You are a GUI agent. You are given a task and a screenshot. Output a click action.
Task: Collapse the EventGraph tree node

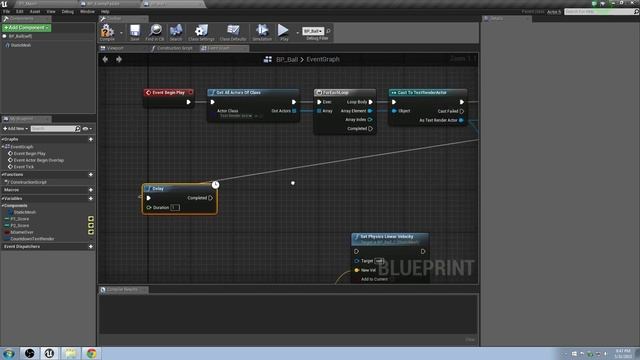(x=3, y=147)
